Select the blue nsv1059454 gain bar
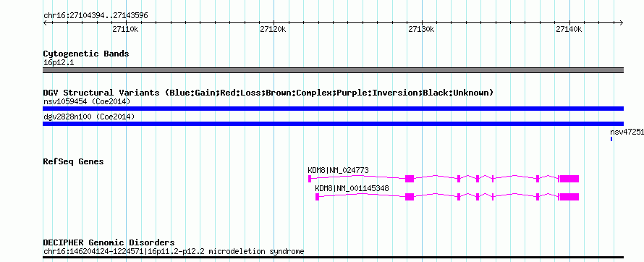The image size is (644, 262). tap(333, 109)
